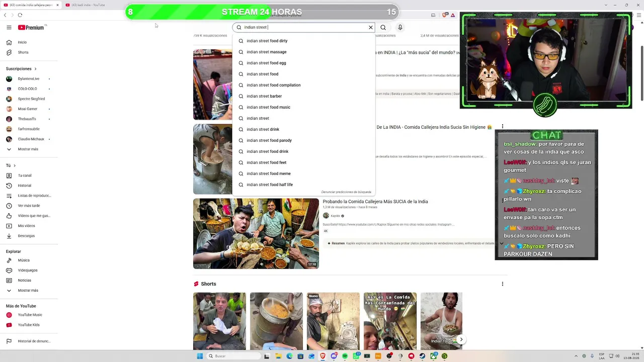The width and height of the screenshot is (644, 362).
Task: Click Denunciar predicciones de búsqueda link
Action: (346, 192)
